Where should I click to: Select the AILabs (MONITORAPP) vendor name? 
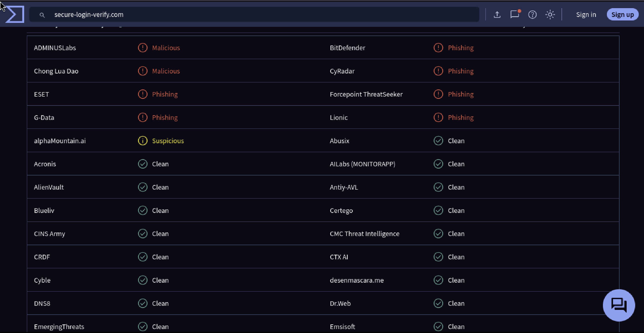362,164
